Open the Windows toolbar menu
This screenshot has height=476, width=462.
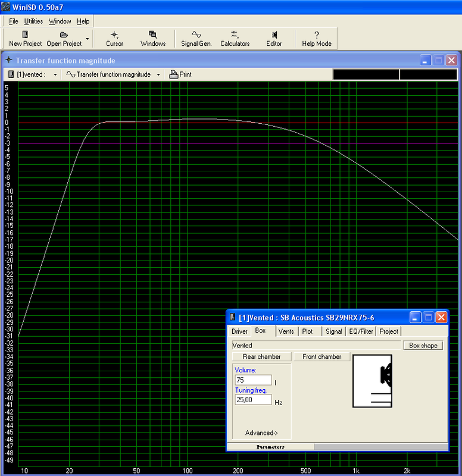(153, 39)
